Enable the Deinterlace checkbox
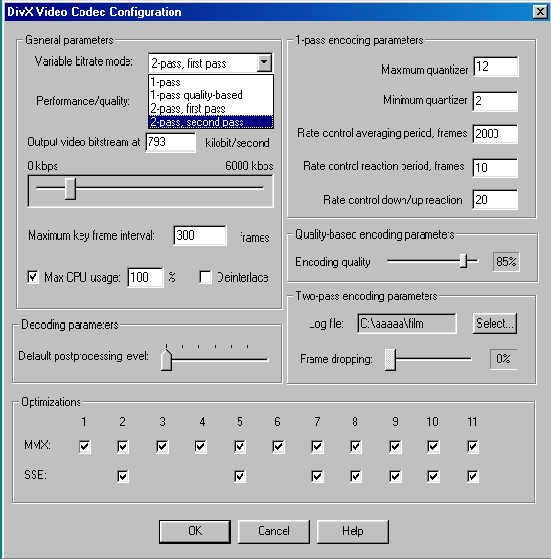551x560 pixels. pyautogui.click(x=205, y=277)
